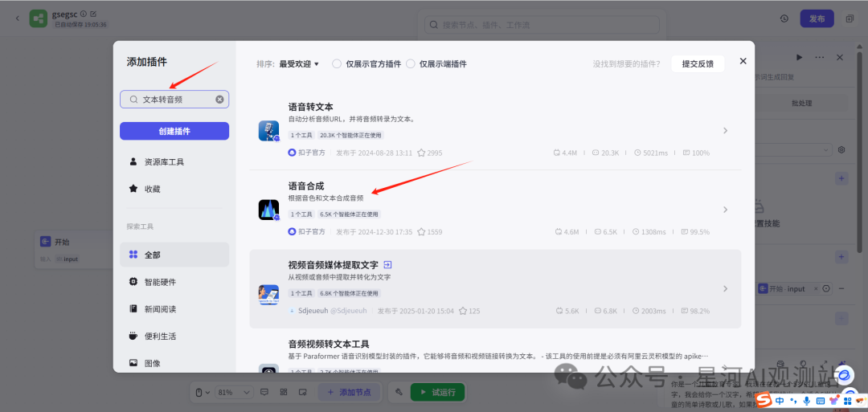Click the 语音合成 plugin title
Image resolution: width=868 pixels, height=412 pixels.
point(306,186)
